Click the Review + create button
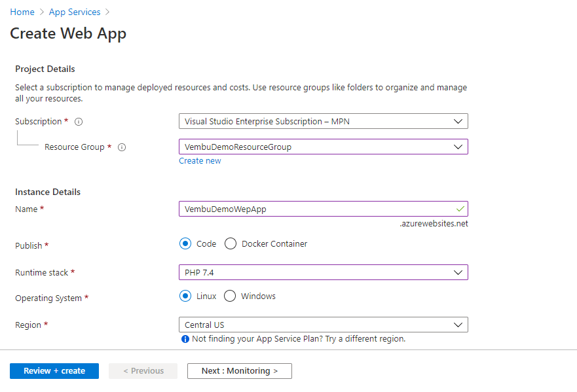Screen dimensions: 577x392 coord(54,370)
